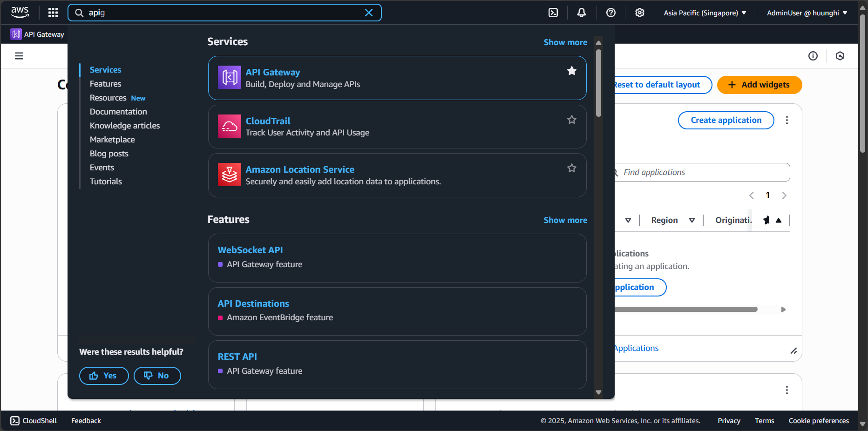Click No for helpful results
The width and height of the screenshot is (868, 431).
point(157,376)
